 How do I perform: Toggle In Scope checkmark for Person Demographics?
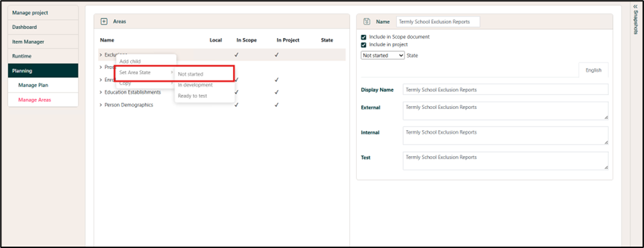click(x=236, y=105)
